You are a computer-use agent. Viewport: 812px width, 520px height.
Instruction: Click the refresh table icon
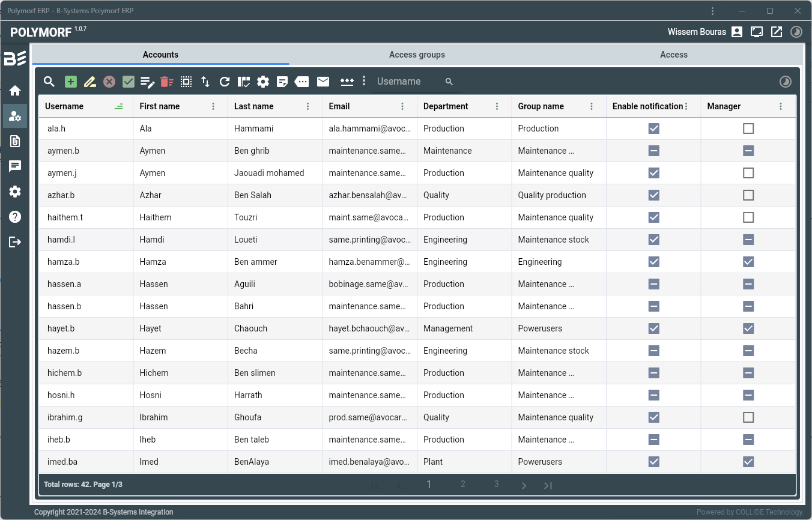pyautogui.click(x=225, y=82)
